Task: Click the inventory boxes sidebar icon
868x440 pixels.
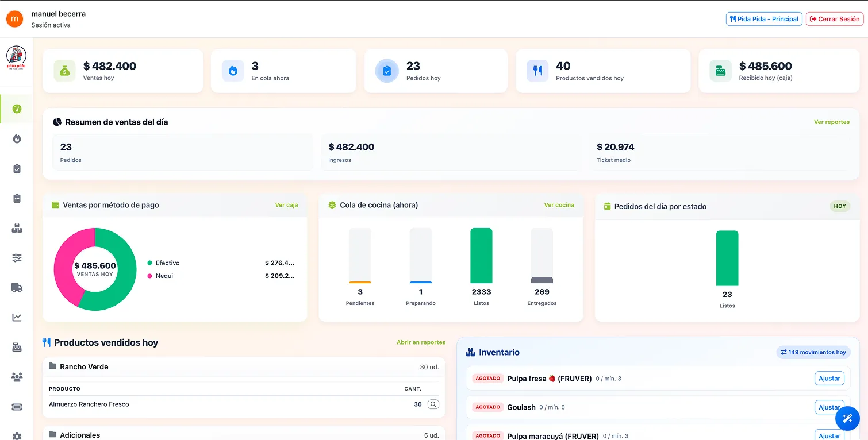Action: click(x=17, y=228)
